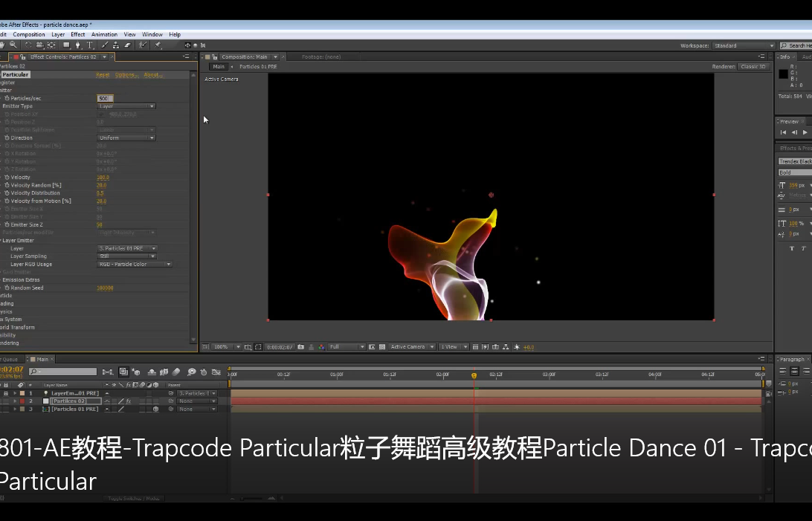Toggle lock on LayerEm...01 PRE layer
This screenshot has height=521, width=812.
[6, 393]
